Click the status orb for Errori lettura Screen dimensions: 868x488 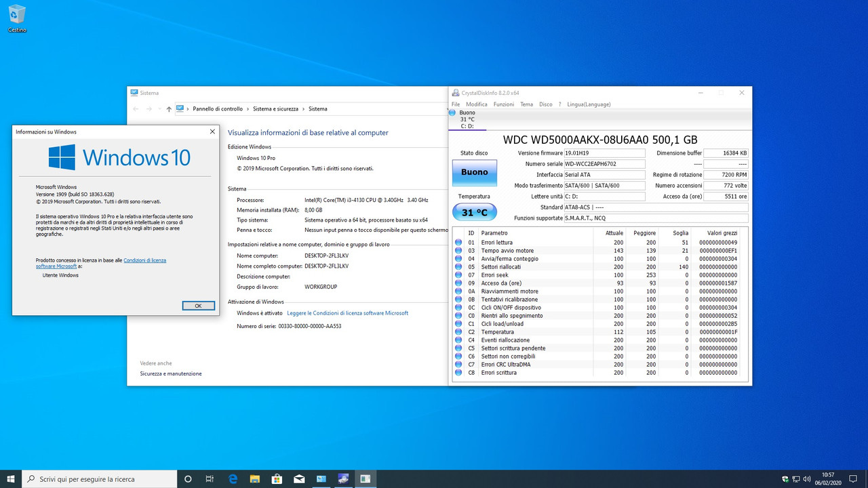[x=458, y=242]
